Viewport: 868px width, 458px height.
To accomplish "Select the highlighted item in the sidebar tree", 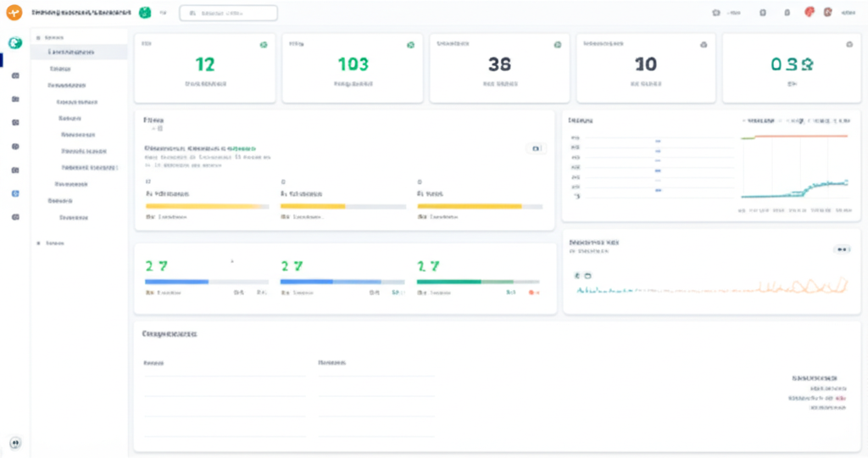I will [71, 53].
